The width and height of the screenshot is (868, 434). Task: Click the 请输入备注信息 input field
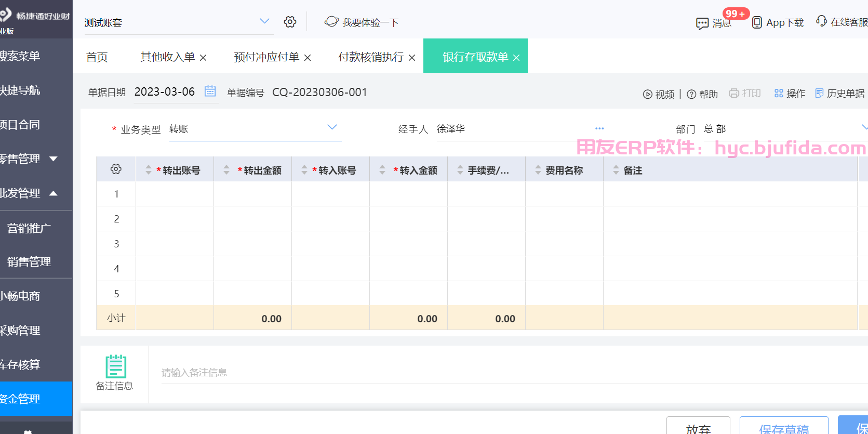[x=514, y=372]
